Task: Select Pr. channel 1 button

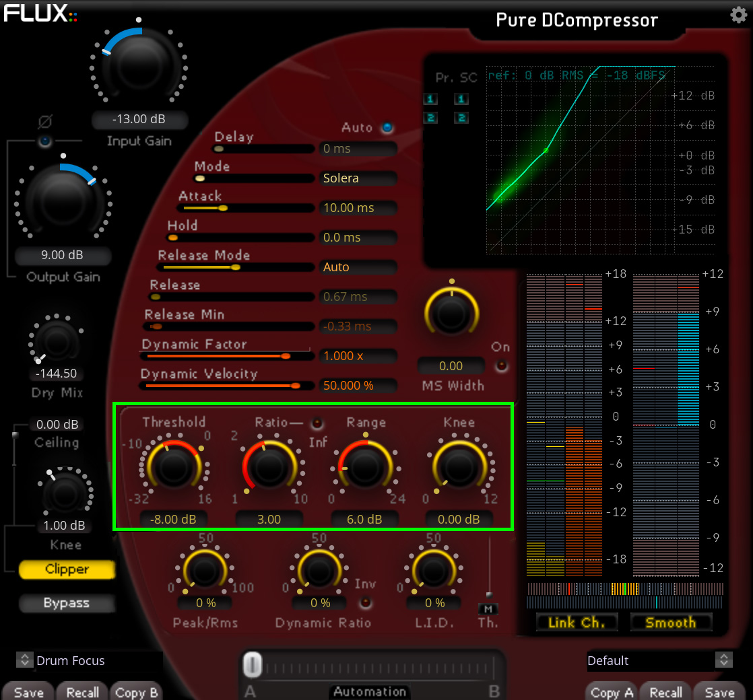Action: click(430, 99)
